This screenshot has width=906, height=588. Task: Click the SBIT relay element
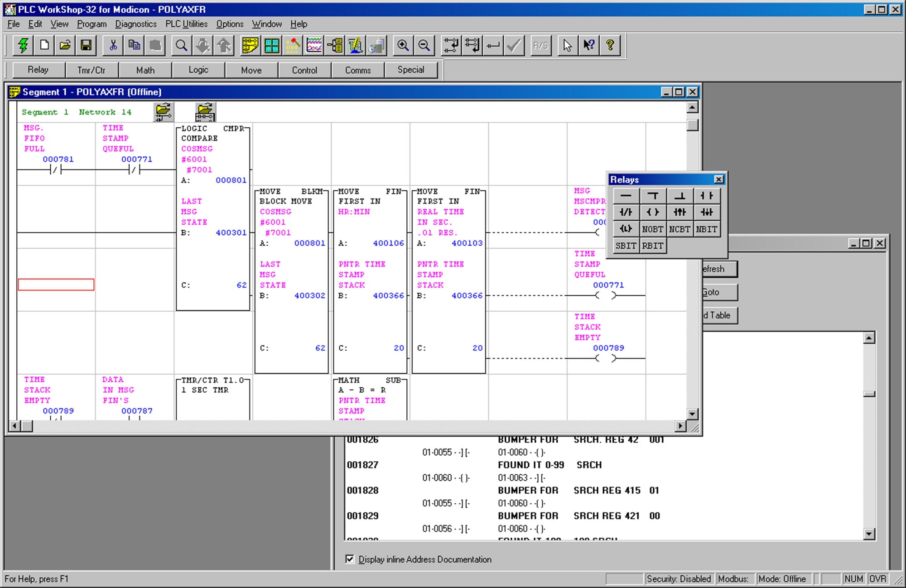pos(626,246)
